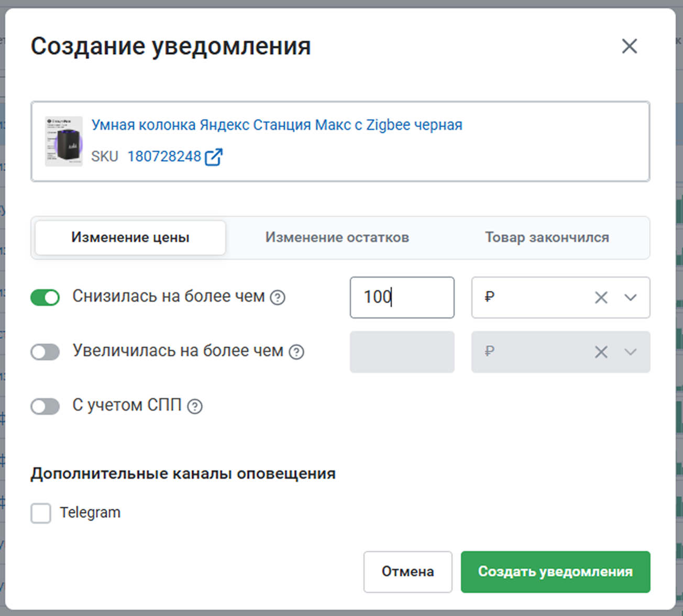Image resolution: width=683 pixels, height=616 pixels.
Task: Clear the currency selection in price increase row
Action: coord(601,351)
